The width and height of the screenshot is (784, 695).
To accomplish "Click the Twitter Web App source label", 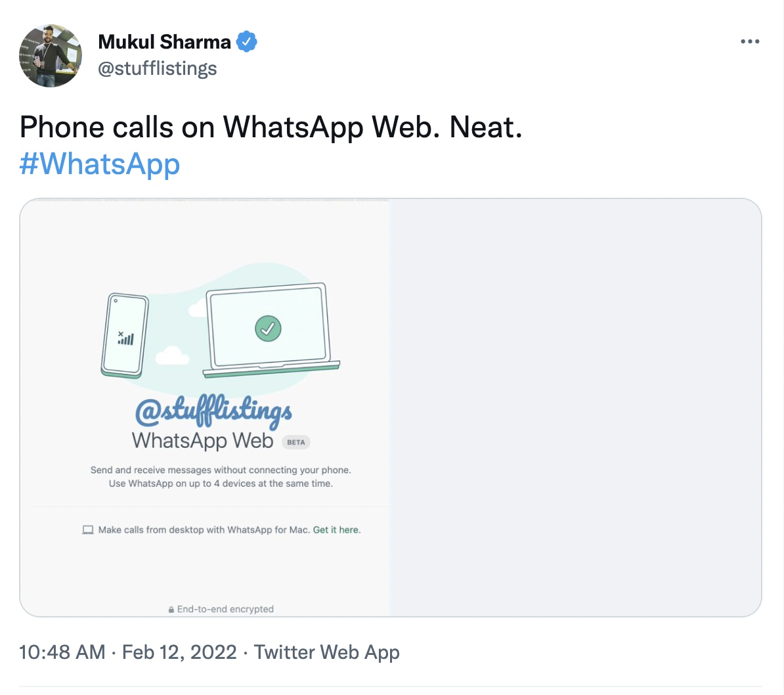I will coord(326,652).
